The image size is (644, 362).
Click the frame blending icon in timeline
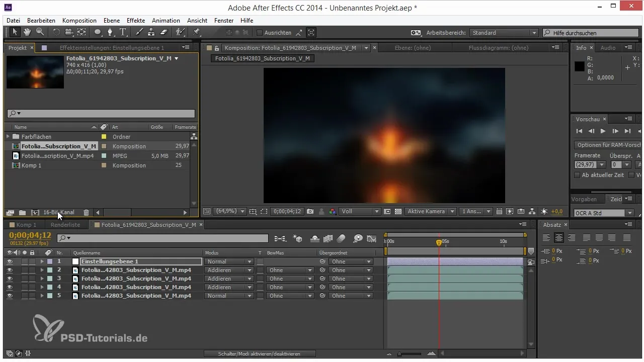[329, 238]
